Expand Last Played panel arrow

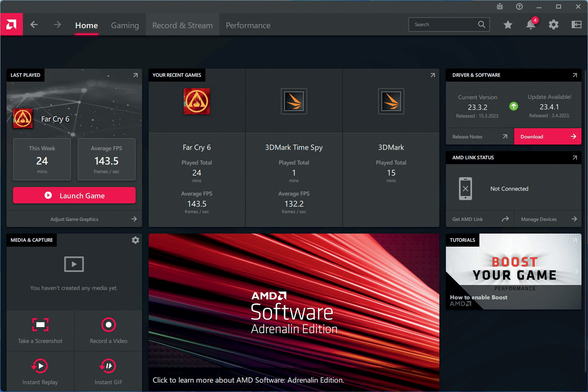tap(135, 75)
